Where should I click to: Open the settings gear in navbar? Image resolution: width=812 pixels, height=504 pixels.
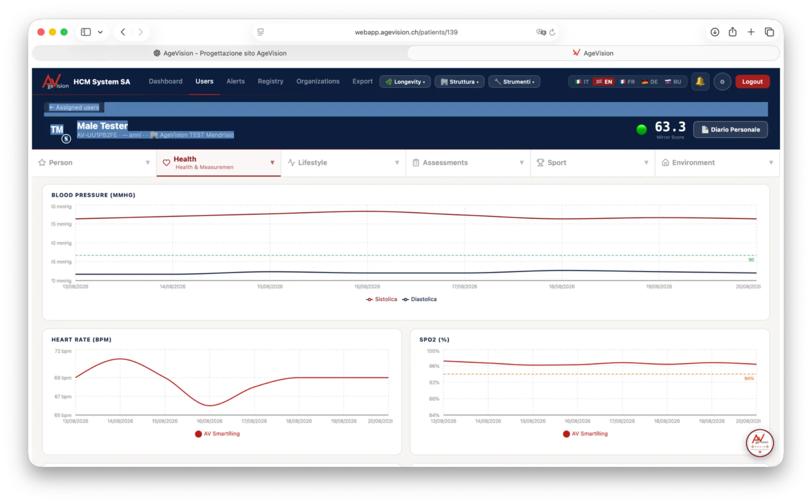point(722,82)
